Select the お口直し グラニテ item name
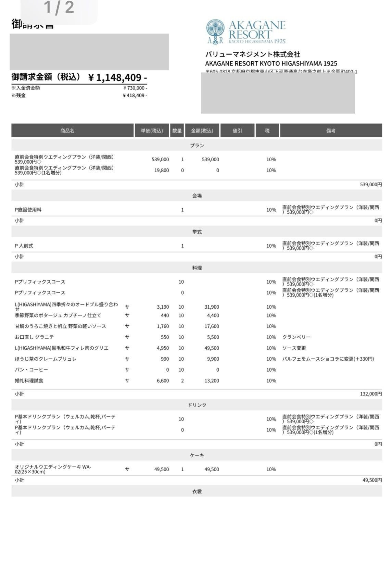Screen dimensions: 392x586 point(34,337)
